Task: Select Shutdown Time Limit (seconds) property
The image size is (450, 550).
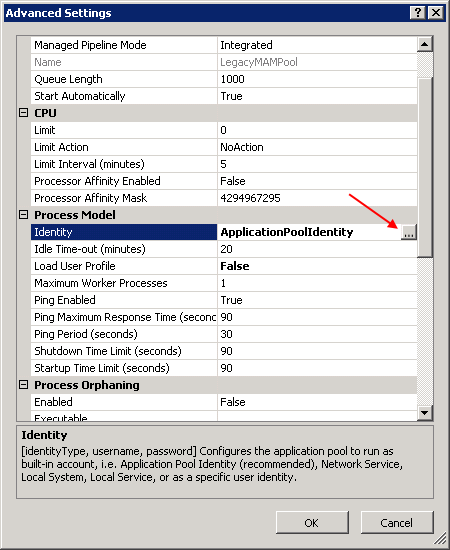Action: coord(124,351)
